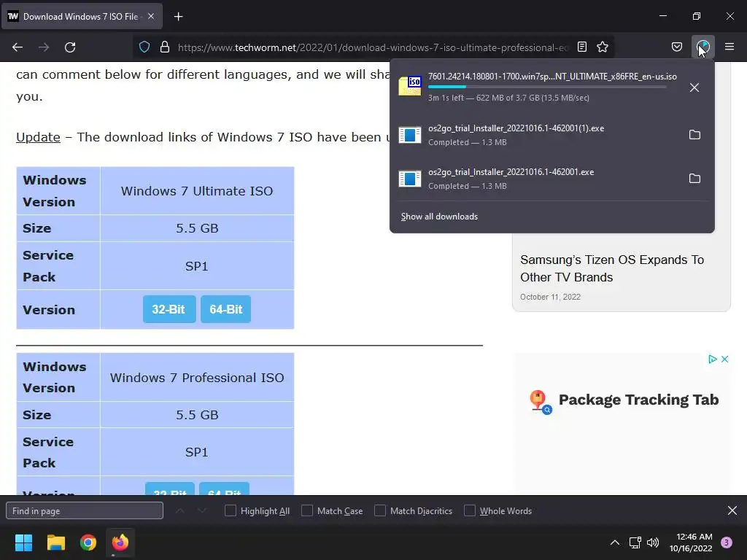Image resolution: width=747 pixels, height=560 pixels.
Task: Click the techworm.net URL address bar
Action: pos(373,47)
